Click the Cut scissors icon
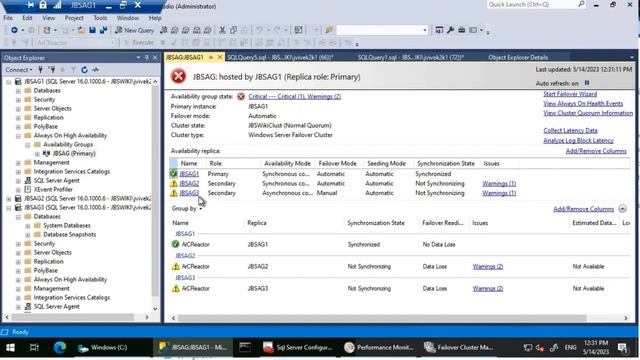 click(x=222, y=30)
